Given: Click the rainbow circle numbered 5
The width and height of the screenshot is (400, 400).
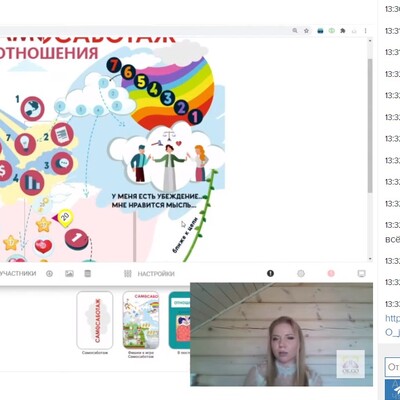Looking at the screenshot, I should pyautogui.click(x=141, y=81).
